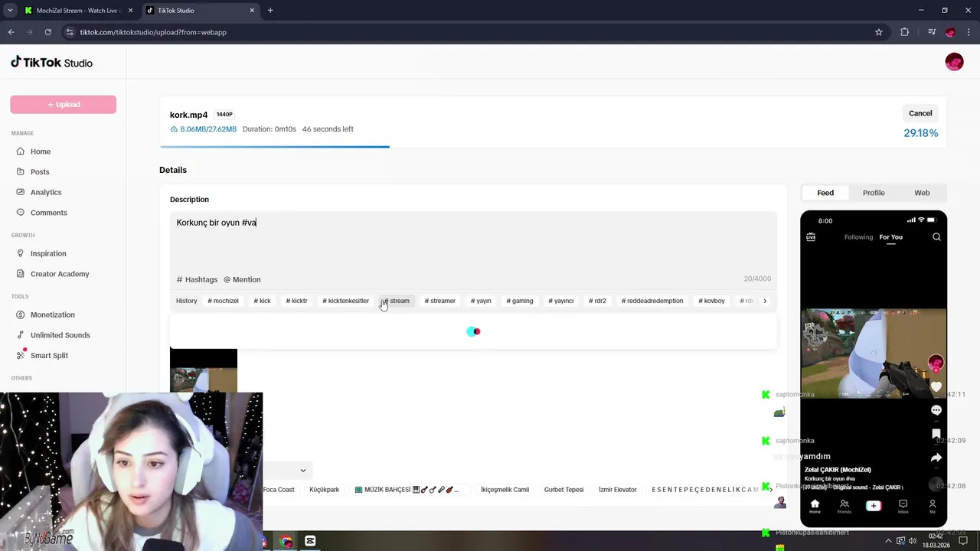Select Gurbet Tepesi location chip
Image resolution: width=980 pixels, height=551 pixels.
(563, 490)
